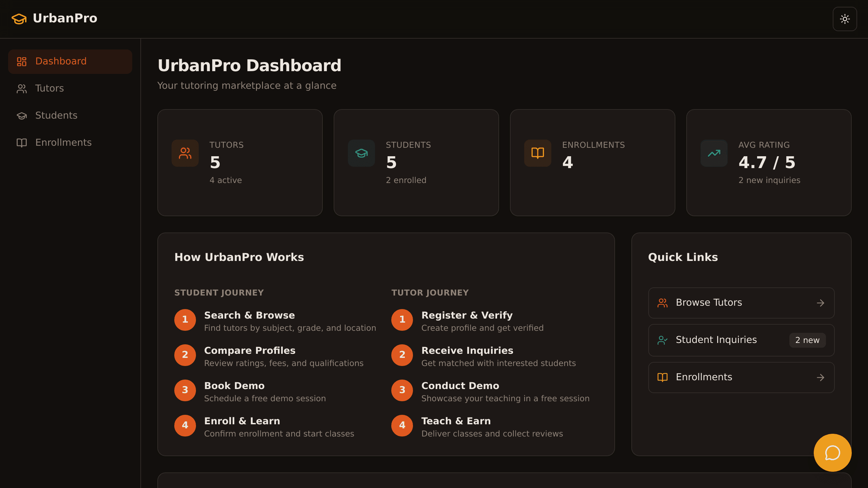Toggle the light/dark theme sun button
Image resolution: width=868 pixels, height=488 pixels.
[845, 19]
